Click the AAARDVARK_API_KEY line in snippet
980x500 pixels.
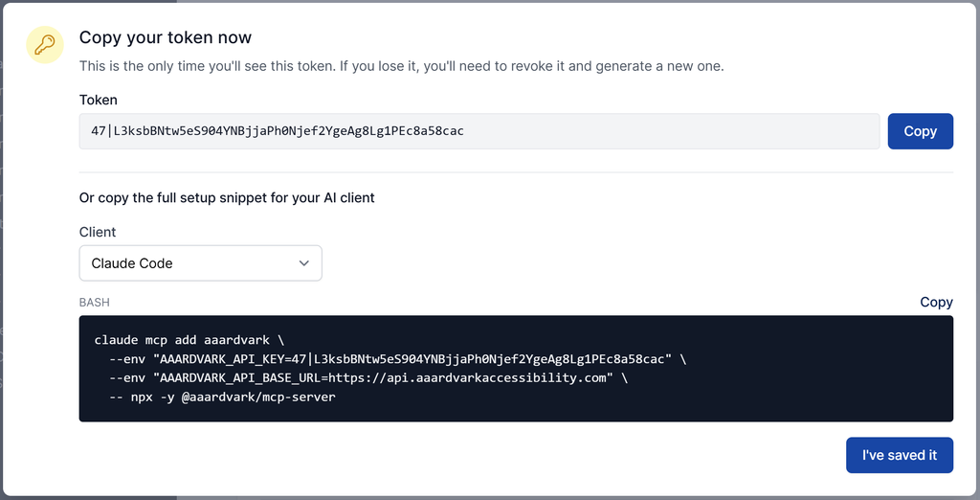(397, 359)
